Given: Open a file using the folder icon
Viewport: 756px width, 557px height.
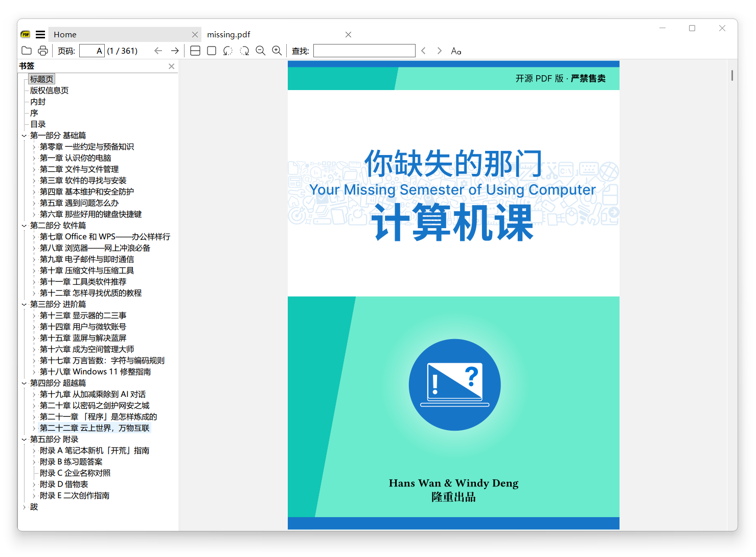Looking at the screenshot, I should tap(27, 50).
